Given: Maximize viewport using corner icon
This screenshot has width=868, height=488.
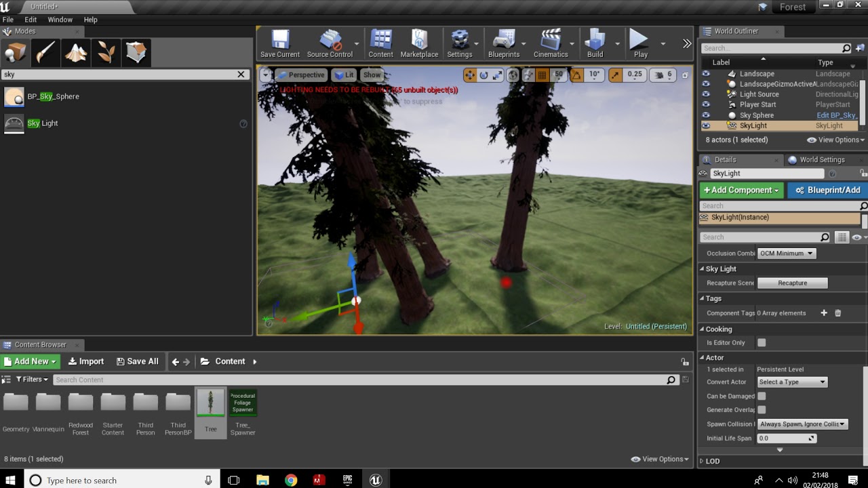Looking at the screenshot, I should (x=685, y=75).
